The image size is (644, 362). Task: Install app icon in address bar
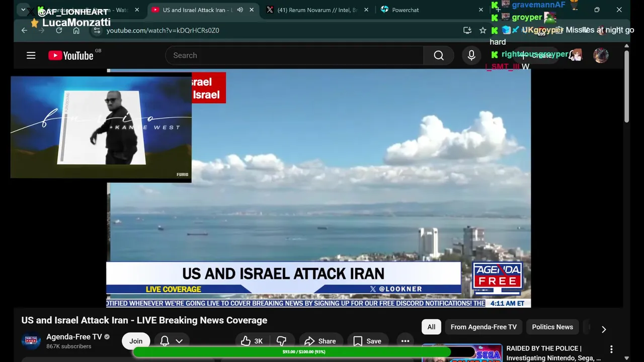[467, 30]
